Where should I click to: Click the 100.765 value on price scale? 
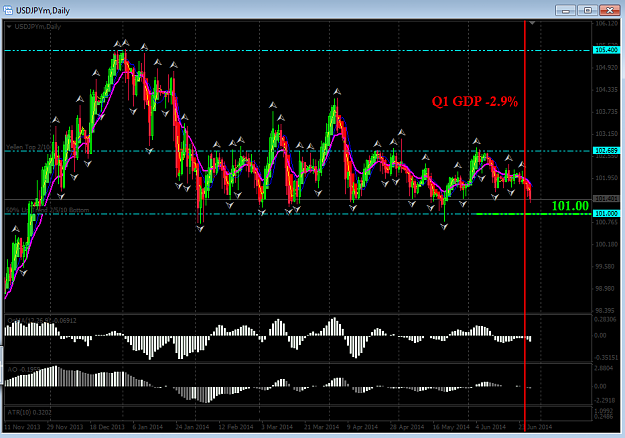(x=606, y=222)
